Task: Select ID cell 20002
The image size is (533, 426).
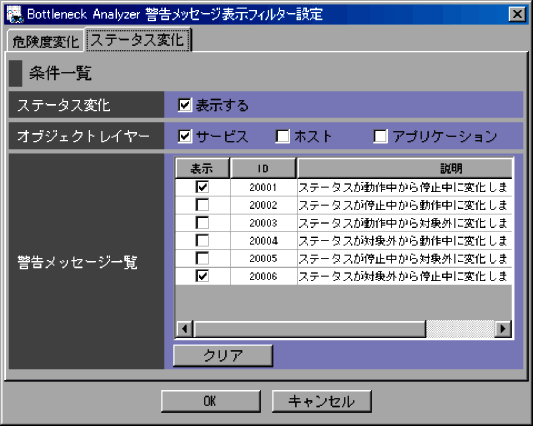Action: 263,205
